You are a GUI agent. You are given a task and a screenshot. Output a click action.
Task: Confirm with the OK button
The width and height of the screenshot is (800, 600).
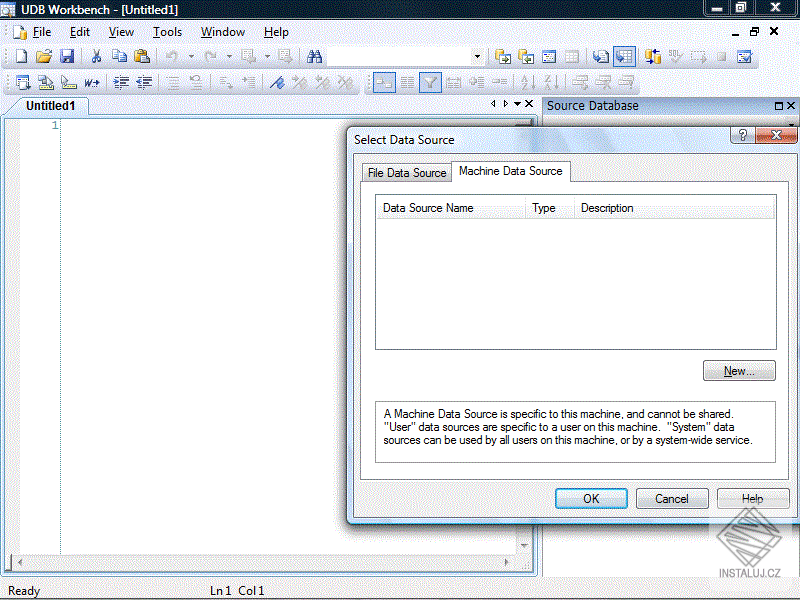(591, 498)
